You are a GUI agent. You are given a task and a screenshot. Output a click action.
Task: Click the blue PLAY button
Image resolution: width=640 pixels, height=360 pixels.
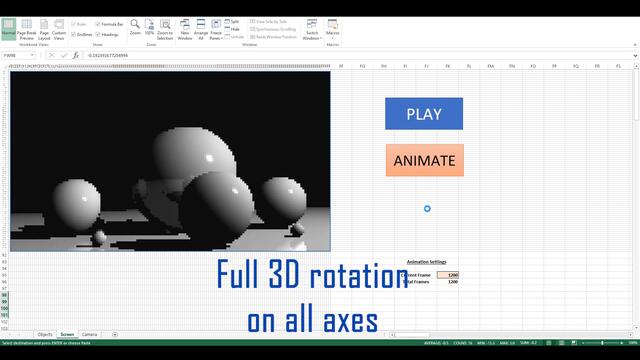[x=424, y=113]
